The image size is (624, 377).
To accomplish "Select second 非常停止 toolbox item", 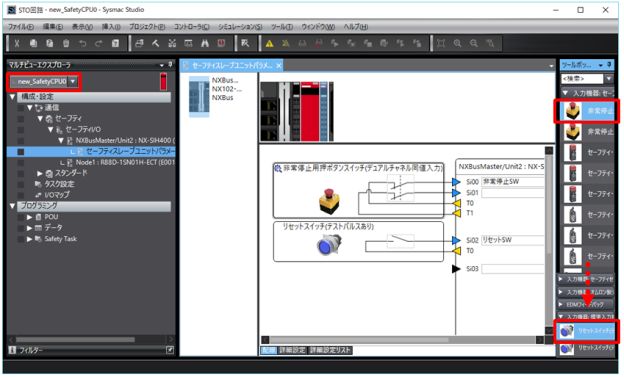I will click(x=587, y=132).
